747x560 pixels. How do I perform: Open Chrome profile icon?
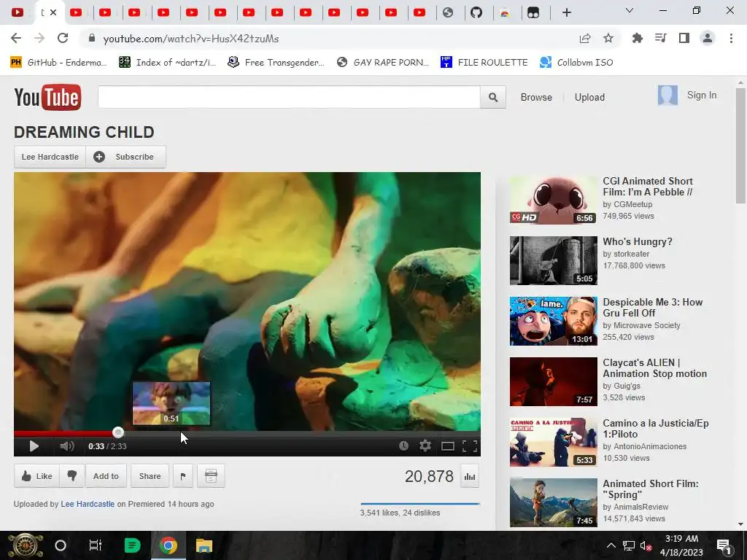(708, 38)
